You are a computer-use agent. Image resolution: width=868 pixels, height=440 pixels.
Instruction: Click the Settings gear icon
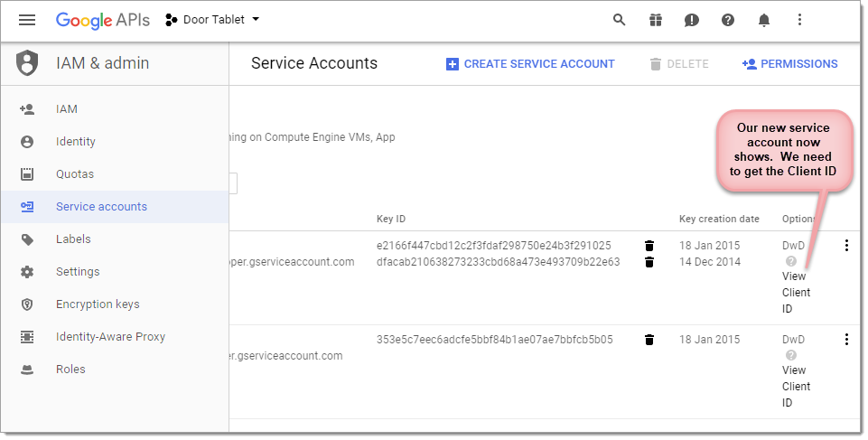[x=27, y=272]
